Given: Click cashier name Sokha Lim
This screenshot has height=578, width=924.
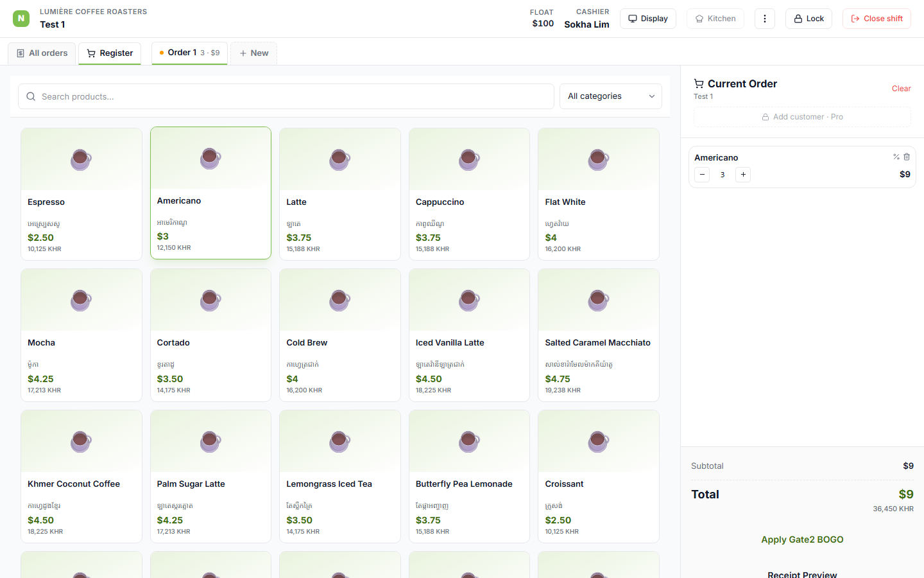Looking at the screenshot, I should click(586, 24).
